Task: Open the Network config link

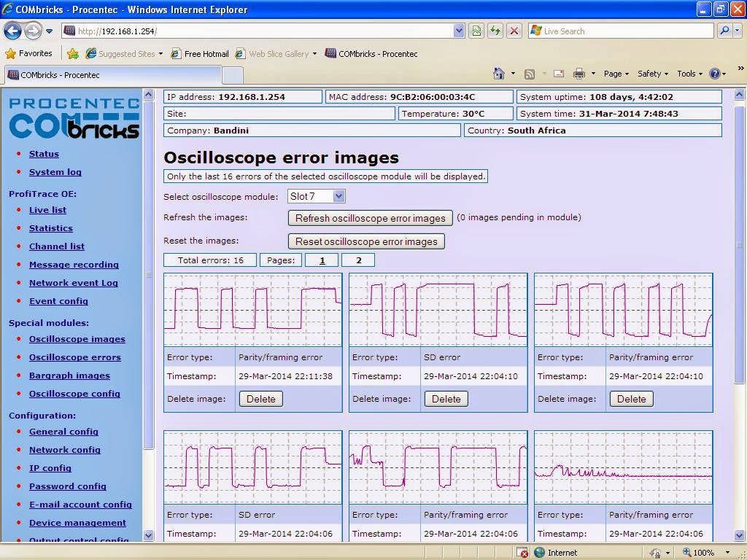Action: tap(65, 450)
